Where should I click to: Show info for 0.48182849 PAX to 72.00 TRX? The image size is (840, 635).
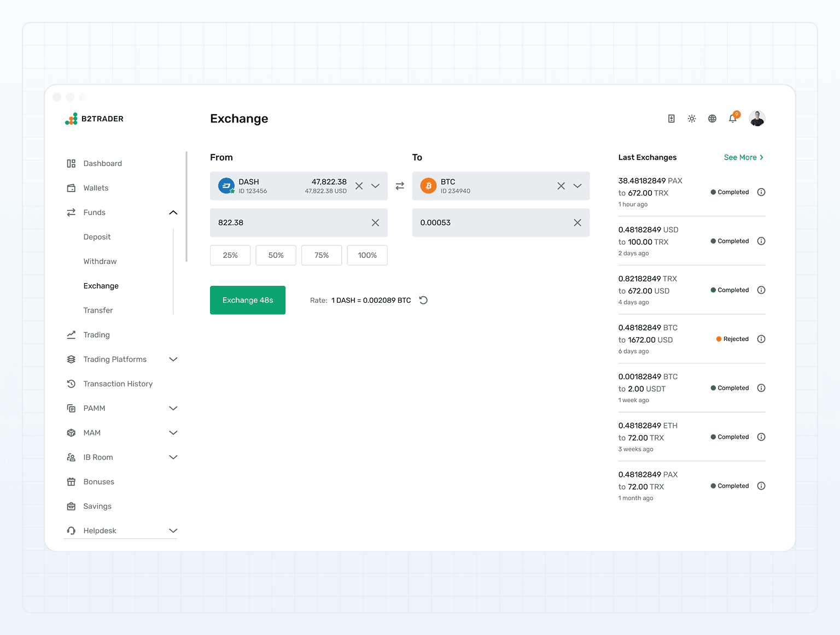761,486
